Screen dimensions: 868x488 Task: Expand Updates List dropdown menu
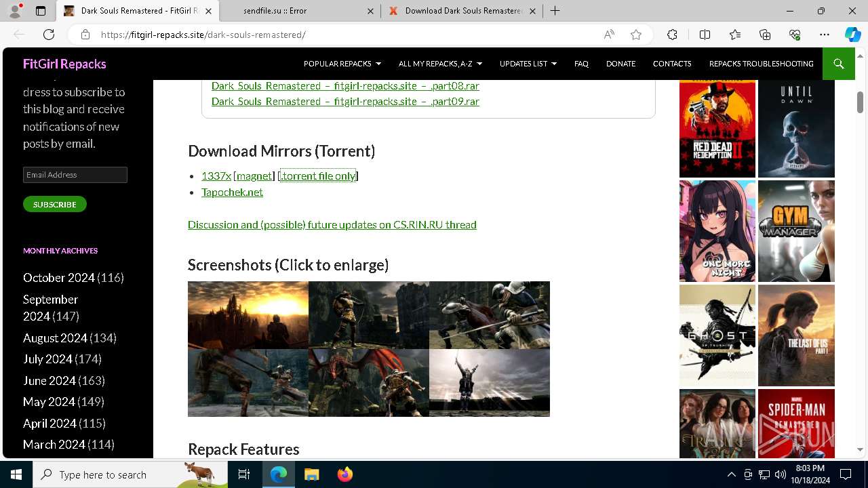coord(528,64)
